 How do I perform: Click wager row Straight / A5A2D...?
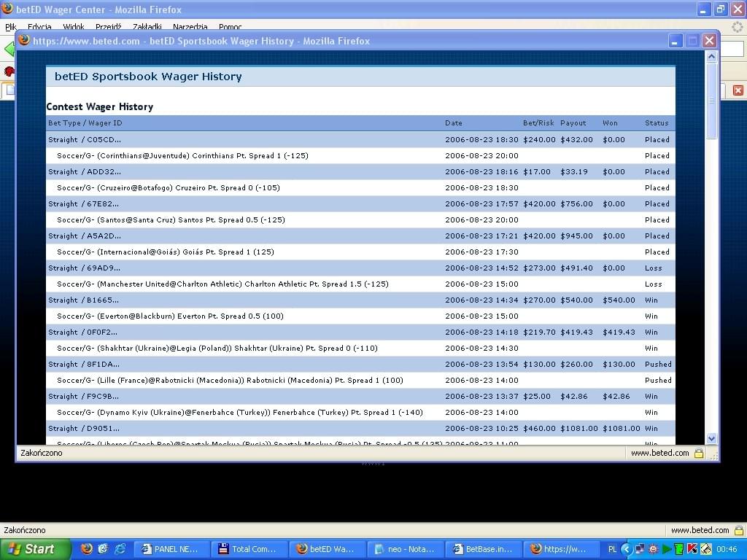click(x=360, y=236)
